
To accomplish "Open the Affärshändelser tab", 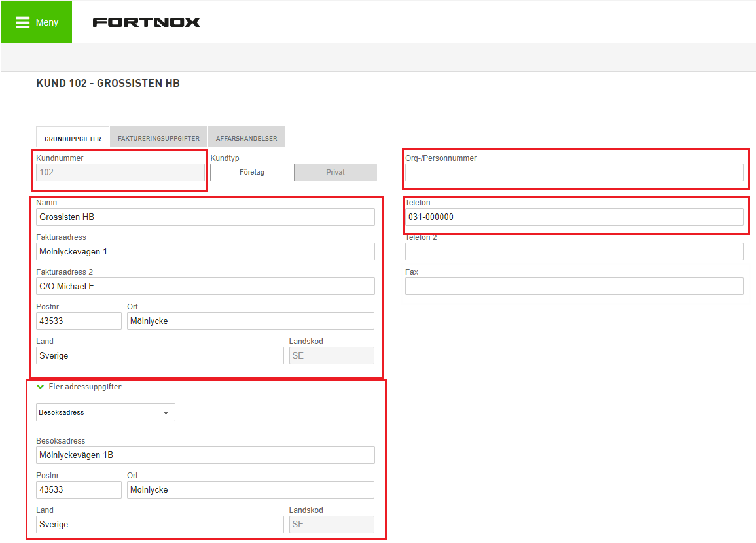I will point(246,139).
